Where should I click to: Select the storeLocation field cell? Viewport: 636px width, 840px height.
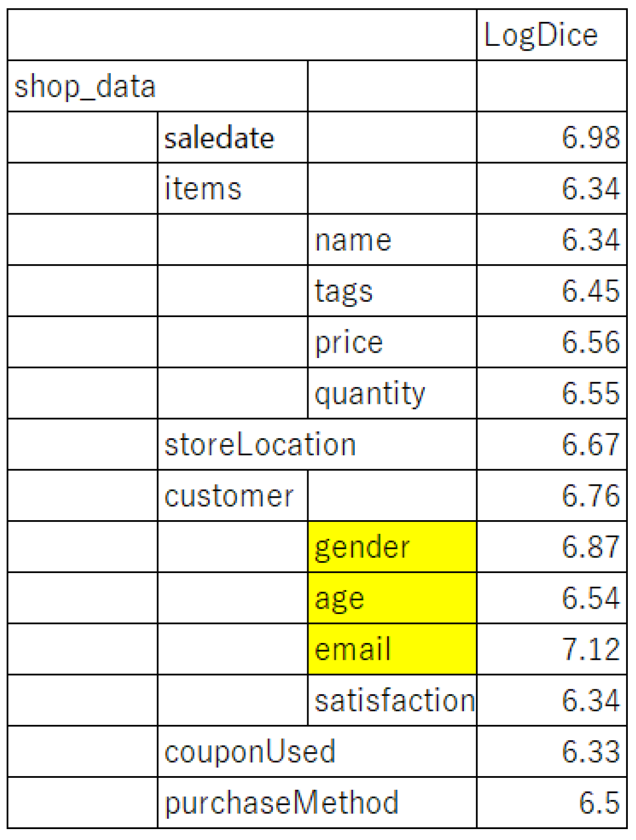[x=260, y=444]
